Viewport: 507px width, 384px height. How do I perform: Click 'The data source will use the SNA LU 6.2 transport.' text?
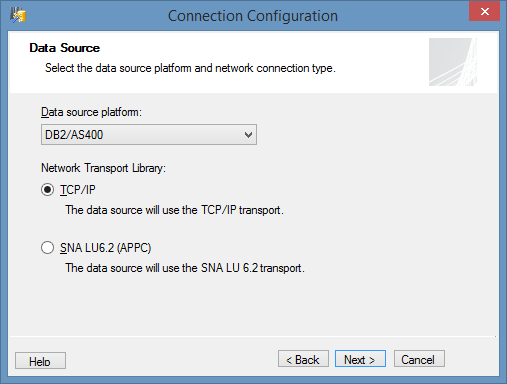[185, 268]
